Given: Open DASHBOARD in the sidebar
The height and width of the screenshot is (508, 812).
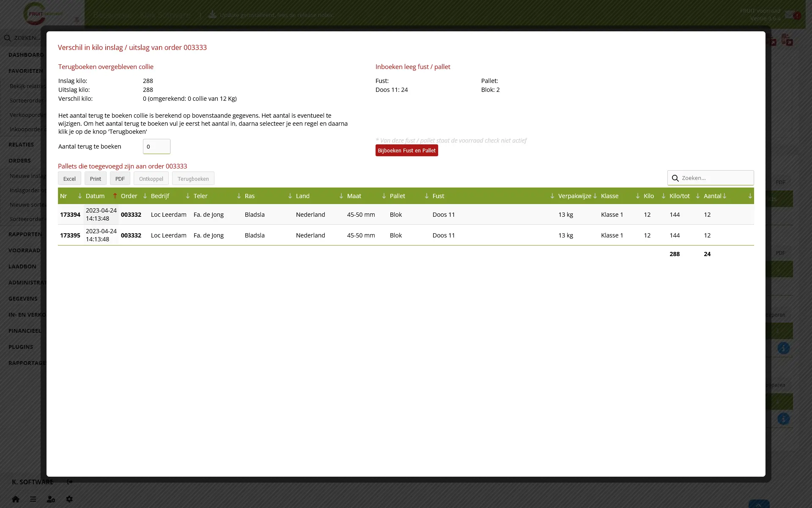Looking at the screenshot, I should (26, 55).
